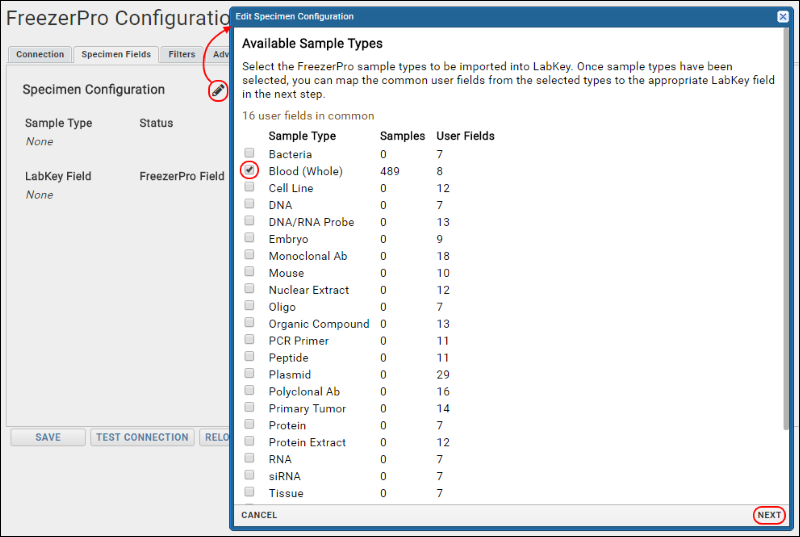
Task: Click the Status column label
Action: pos(156,123)
